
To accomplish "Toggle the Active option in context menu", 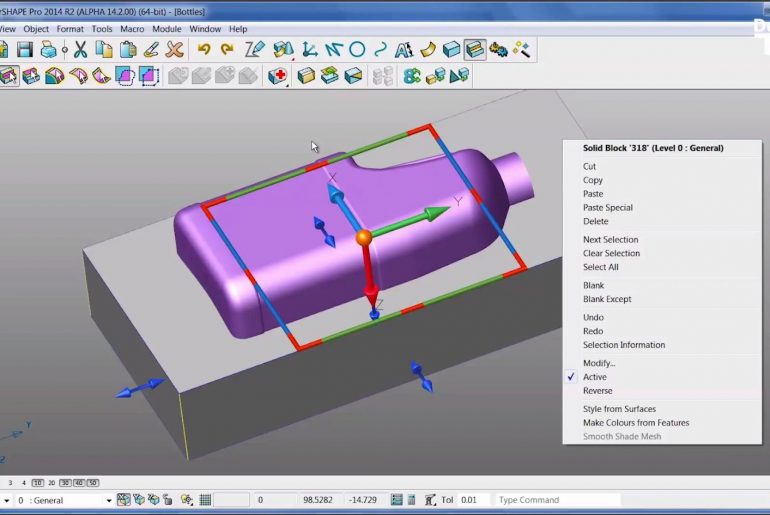I will 595,377.
